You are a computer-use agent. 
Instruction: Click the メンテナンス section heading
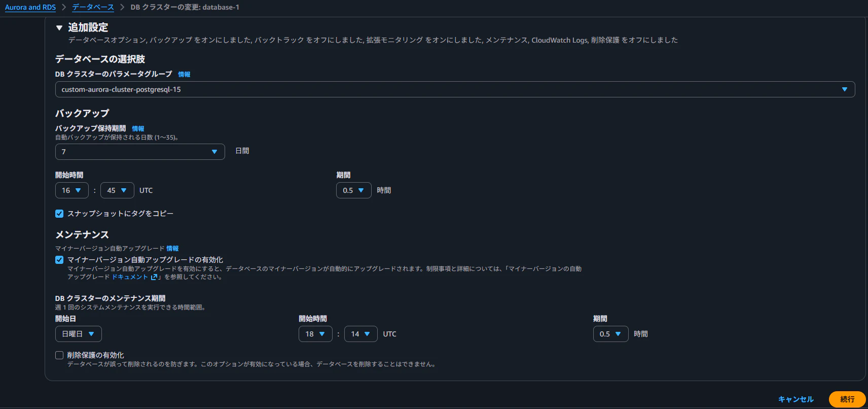tap(82, 234)
